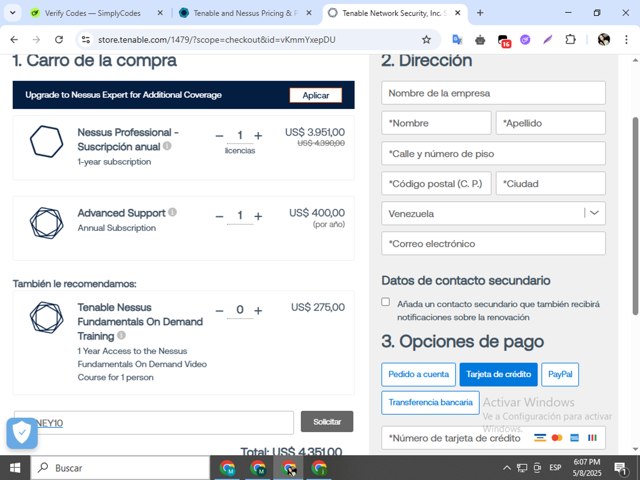Screen dimensions: 640x480
Task: Open Chrome three-dot menu
Action: click(x=626, y=40)
